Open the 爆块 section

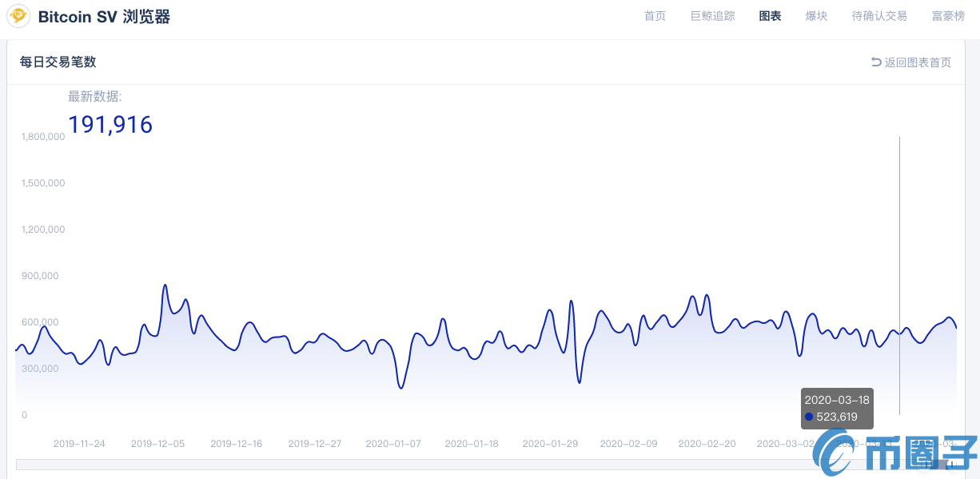[x=816, y=15]
